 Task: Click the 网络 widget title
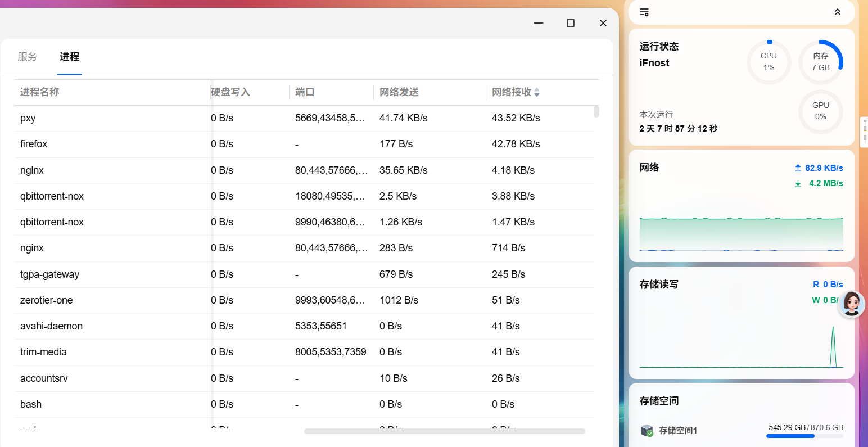click(649, 168)
